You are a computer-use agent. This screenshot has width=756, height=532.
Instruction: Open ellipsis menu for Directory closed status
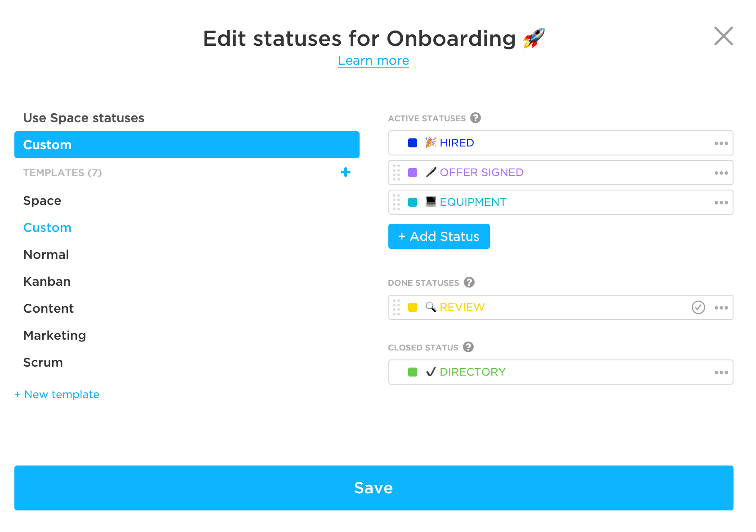point(721,372)
